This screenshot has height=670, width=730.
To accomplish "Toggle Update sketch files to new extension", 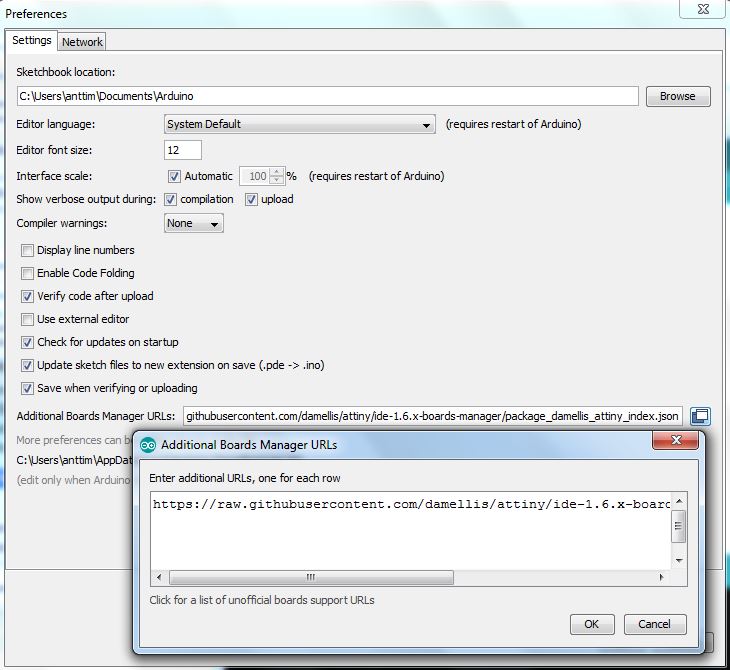I will coord(27,365).
